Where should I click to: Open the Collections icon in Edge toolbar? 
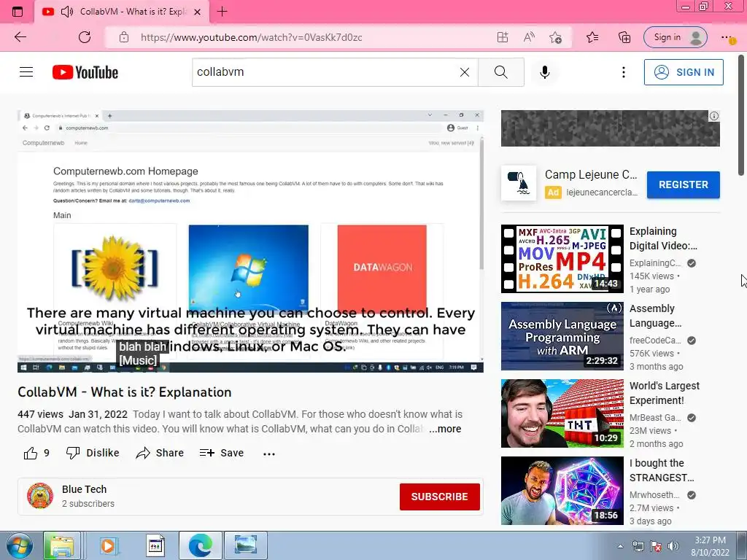(624, 37)
